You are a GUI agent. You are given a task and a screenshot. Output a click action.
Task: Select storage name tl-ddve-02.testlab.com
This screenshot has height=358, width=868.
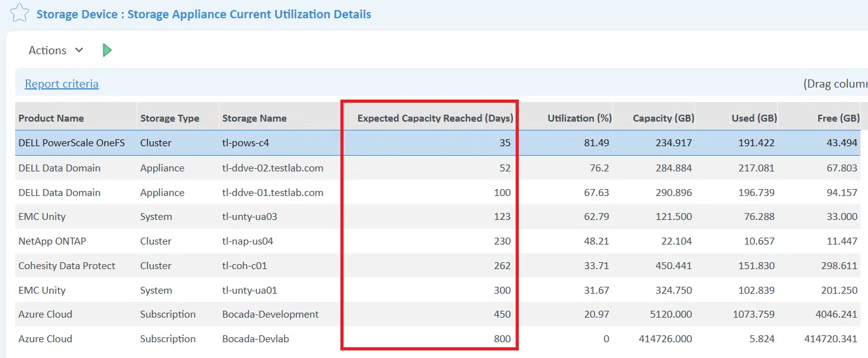pyautogui.click(x=272, y=168)
